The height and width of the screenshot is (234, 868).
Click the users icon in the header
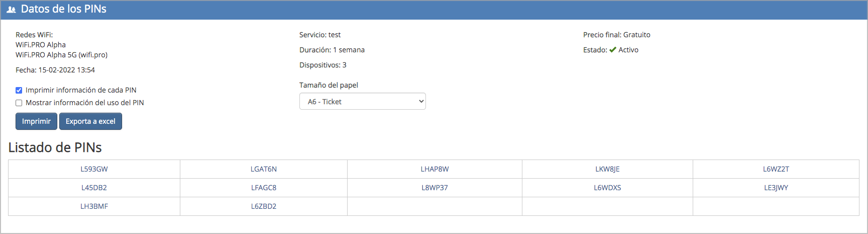pos(12,10)
